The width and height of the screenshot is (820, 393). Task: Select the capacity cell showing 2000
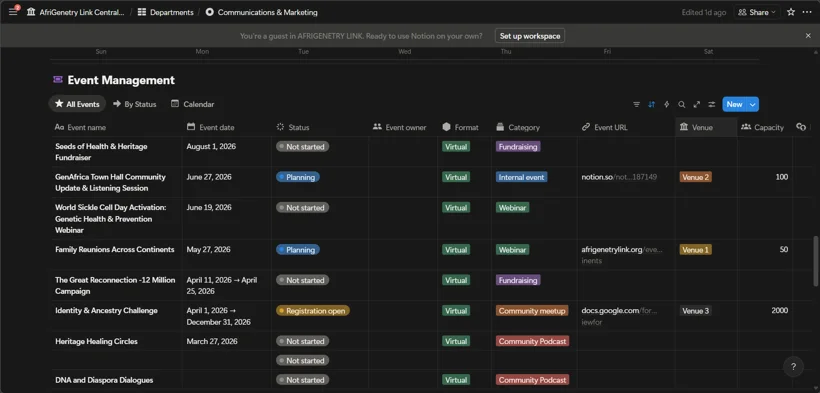(765, 316)
